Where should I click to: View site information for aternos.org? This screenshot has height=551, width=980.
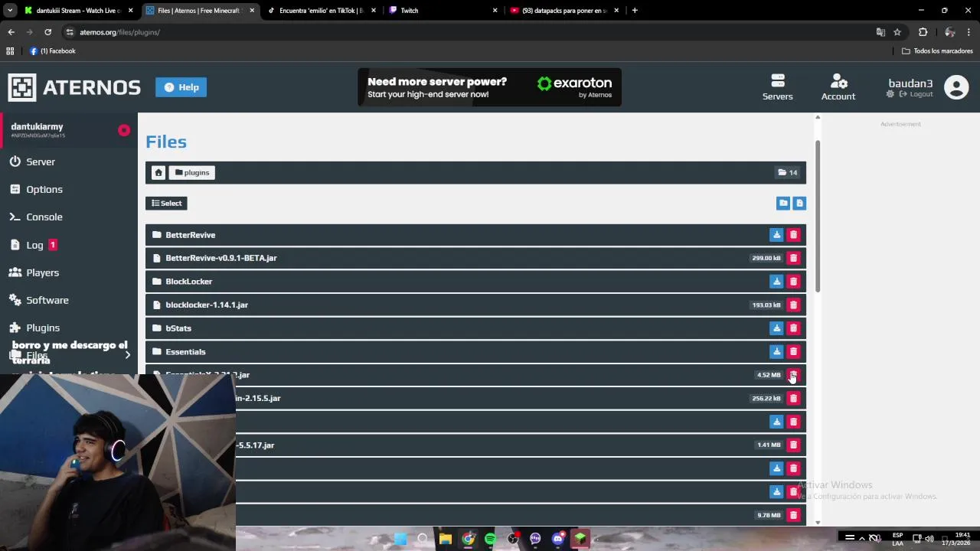[70, 32]
